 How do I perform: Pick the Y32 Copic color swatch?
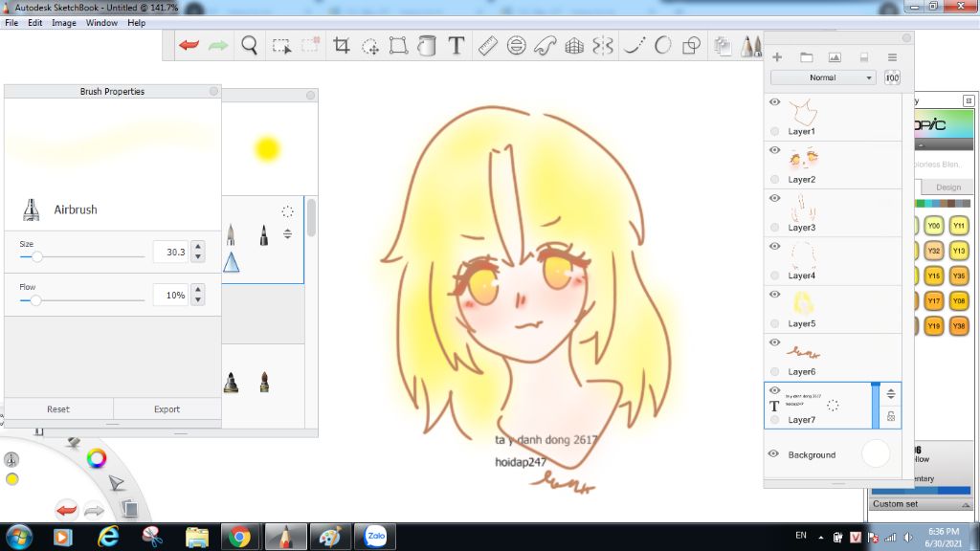tap(934, 251)
